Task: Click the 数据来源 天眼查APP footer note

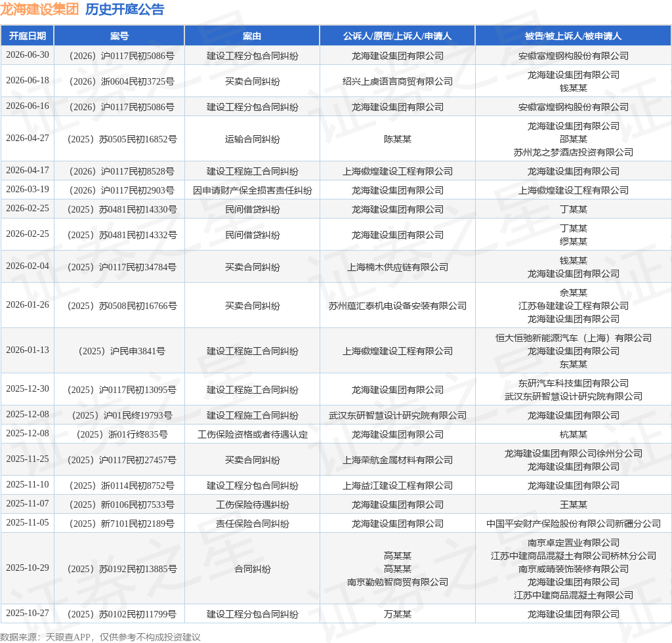Action: [x=100, y=637]
